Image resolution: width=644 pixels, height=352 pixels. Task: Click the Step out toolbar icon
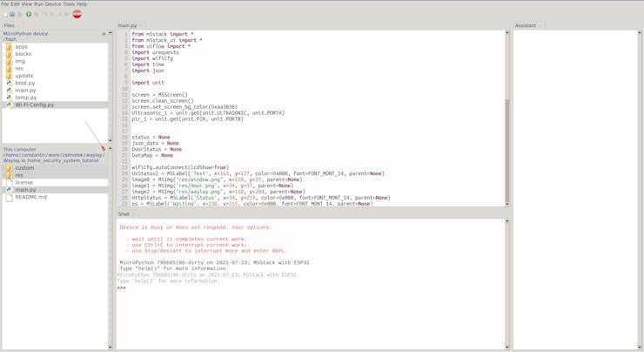tap(59, 15)
